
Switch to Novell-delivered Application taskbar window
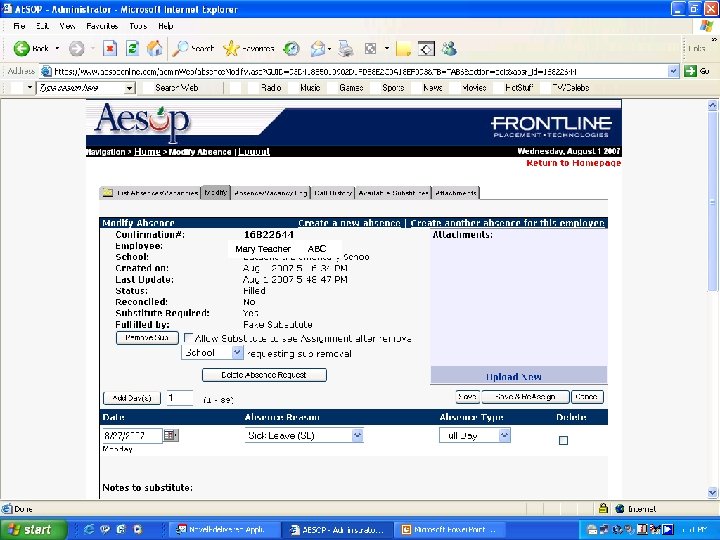pyautogui.click(x=226, y=529)
